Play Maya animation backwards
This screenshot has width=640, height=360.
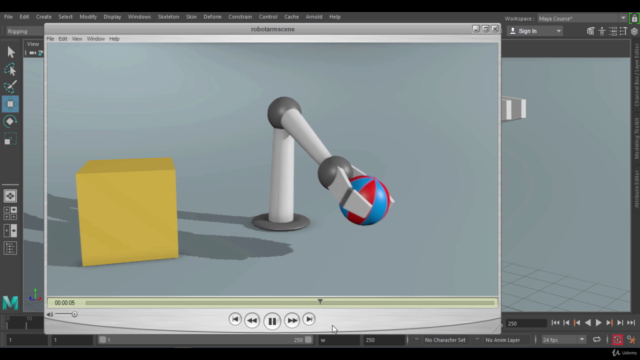click(588, 323)
